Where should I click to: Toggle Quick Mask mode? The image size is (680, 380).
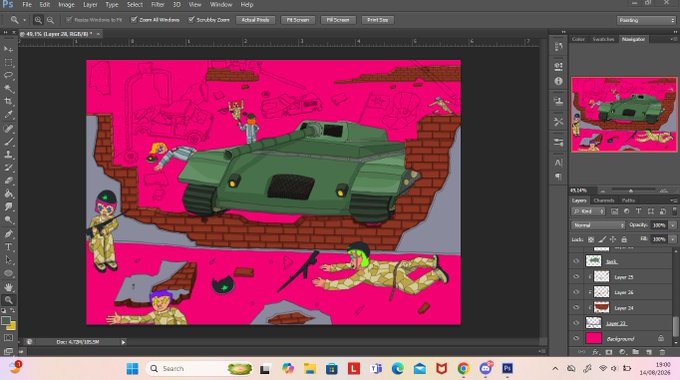(8, 338)
